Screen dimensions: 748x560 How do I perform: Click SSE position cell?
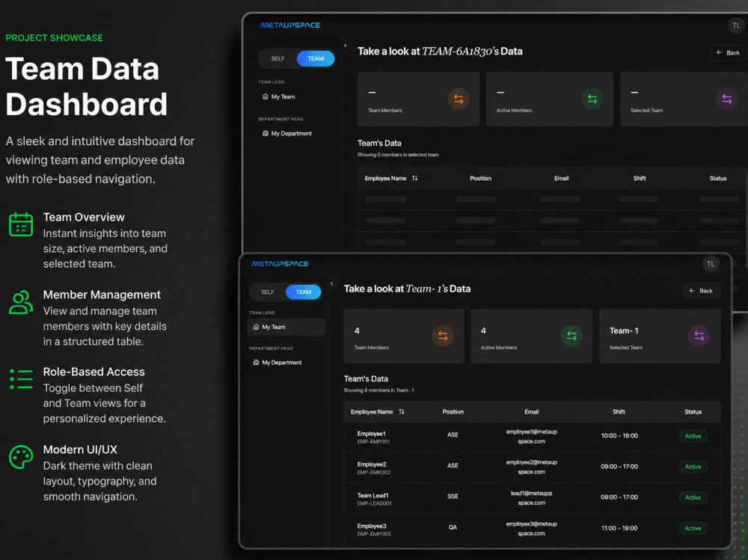453,496
